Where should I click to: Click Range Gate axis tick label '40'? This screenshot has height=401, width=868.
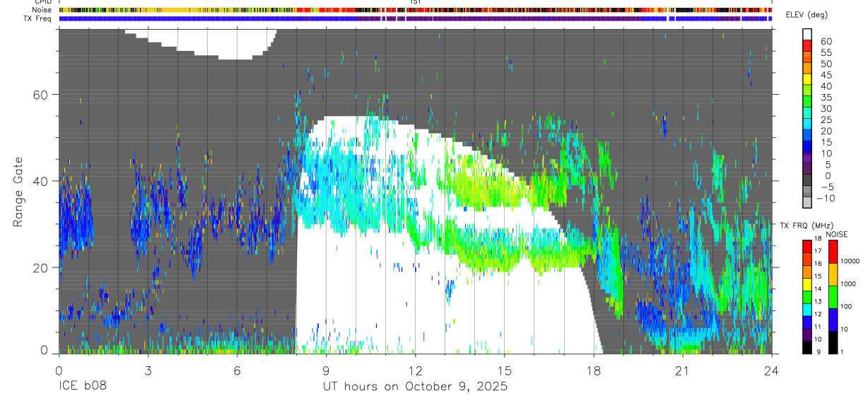(41, 181)
